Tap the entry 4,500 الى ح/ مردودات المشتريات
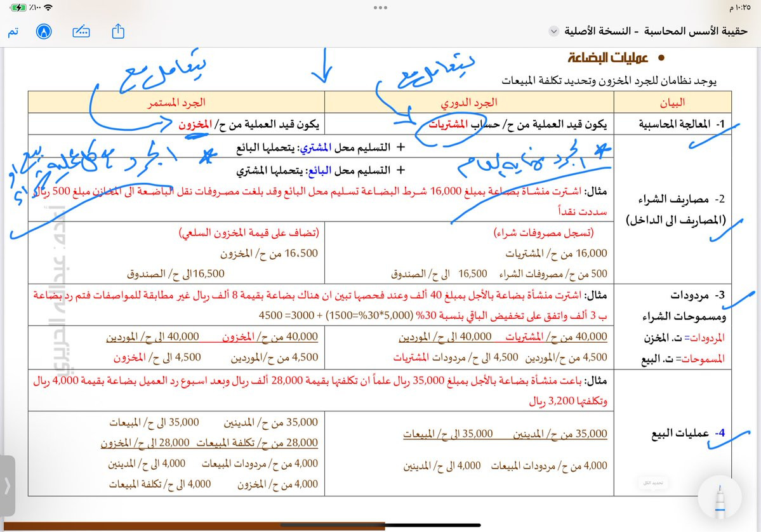 tap(456, 357)
